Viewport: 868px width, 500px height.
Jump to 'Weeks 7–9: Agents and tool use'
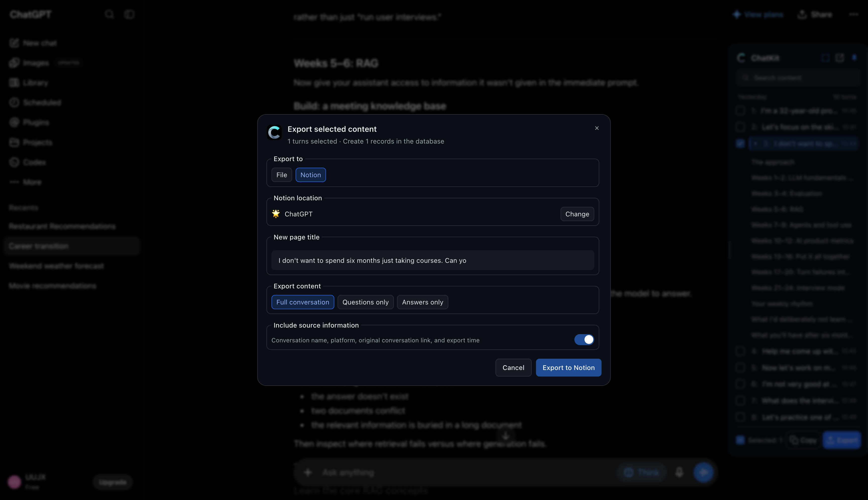pos(801,225)
